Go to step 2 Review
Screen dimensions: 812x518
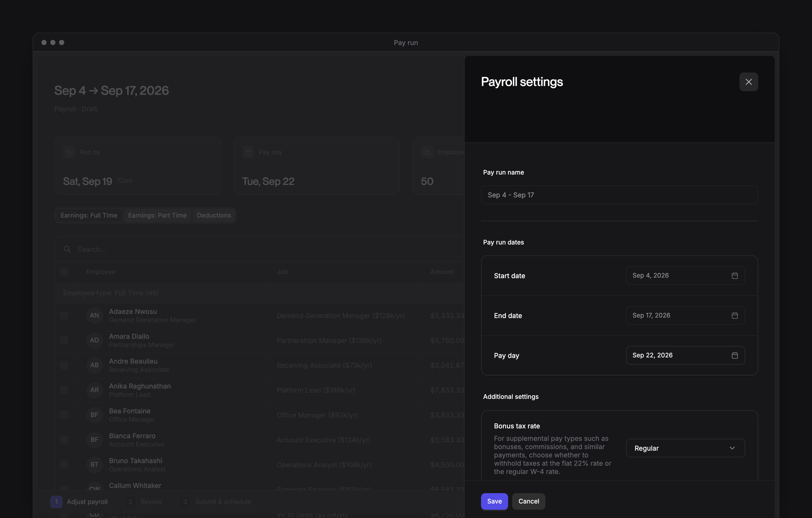[143, 502]
